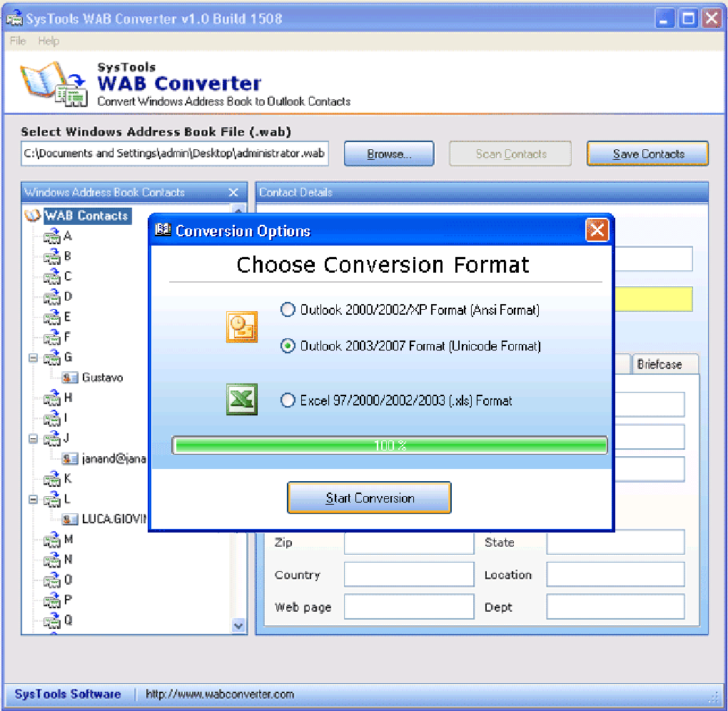Click the SysTools Software status bar label
Image resolution: width=728 pixels, height=711 pixels.
(68, 695)
